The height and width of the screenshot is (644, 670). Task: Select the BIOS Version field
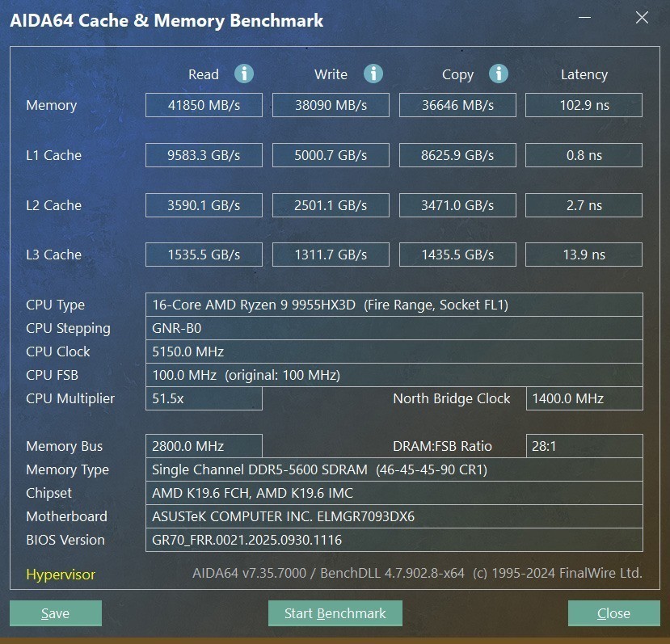click(x=391, y=540)
